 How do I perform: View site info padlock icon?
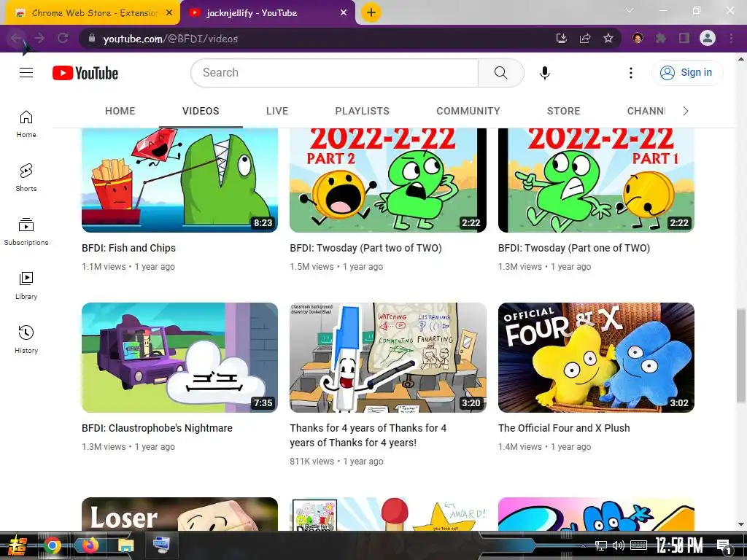click(91, 38)
